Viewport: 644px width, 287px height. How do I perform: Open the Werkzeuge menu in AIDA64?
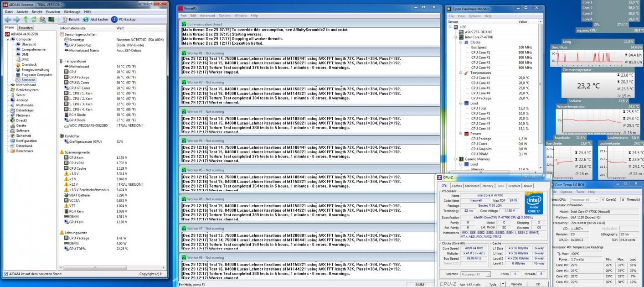coord(72,11)
